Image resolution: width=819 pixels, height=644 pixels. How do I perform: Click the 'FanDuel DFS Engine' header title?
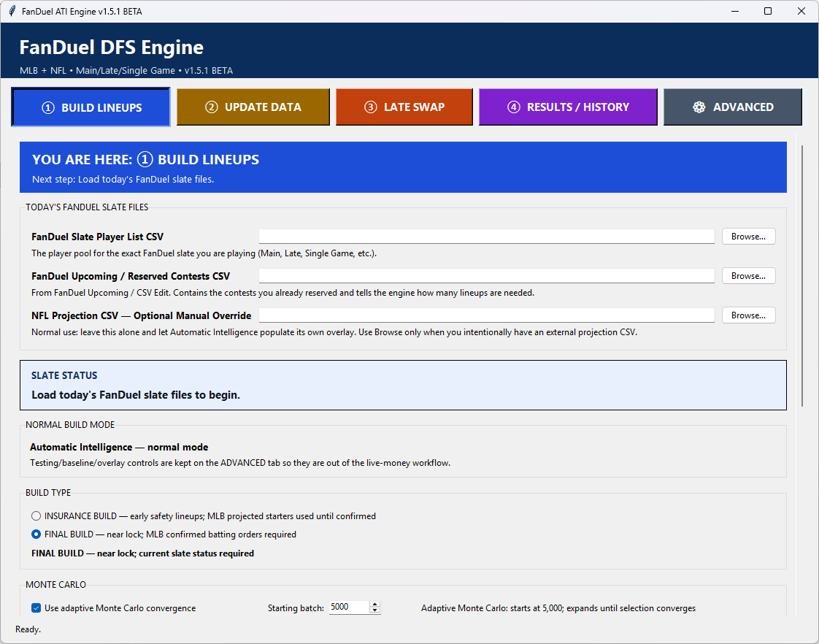click(111, 47)
